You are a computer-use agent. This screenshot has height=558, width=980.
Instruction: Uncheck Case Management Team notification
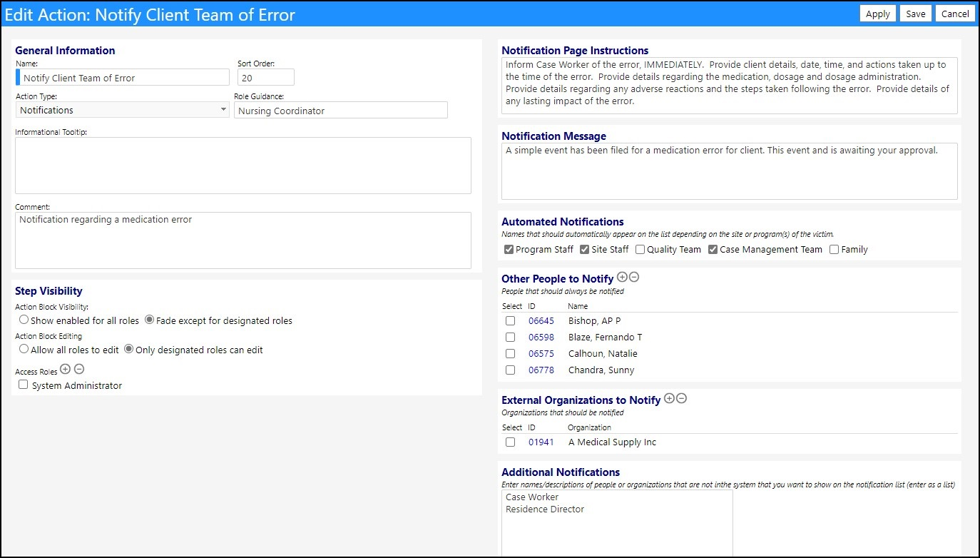click(713, 250)
